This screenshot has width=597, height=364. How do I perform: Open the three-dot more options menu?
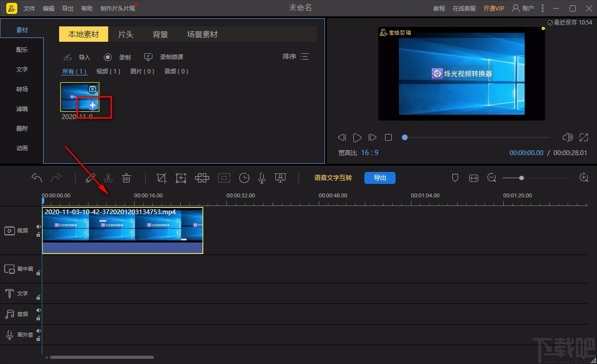543,8
